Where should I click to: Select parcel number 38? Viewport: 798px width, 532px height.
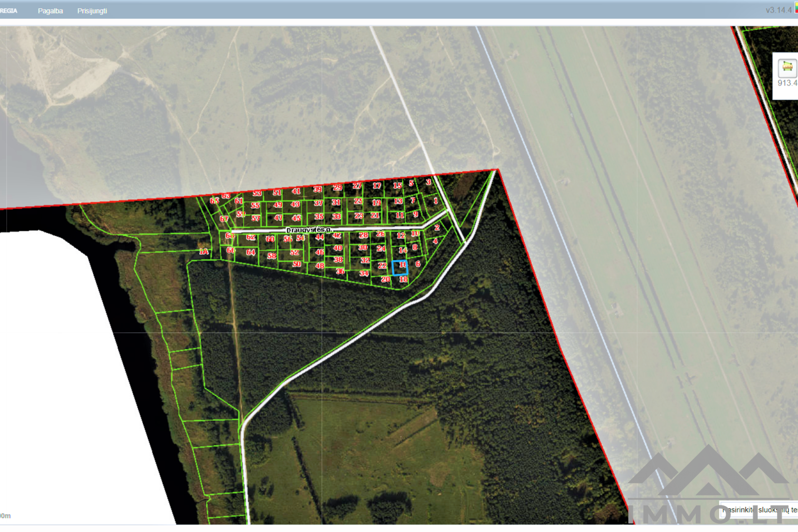pyautogui.click(x=339, y=259)
